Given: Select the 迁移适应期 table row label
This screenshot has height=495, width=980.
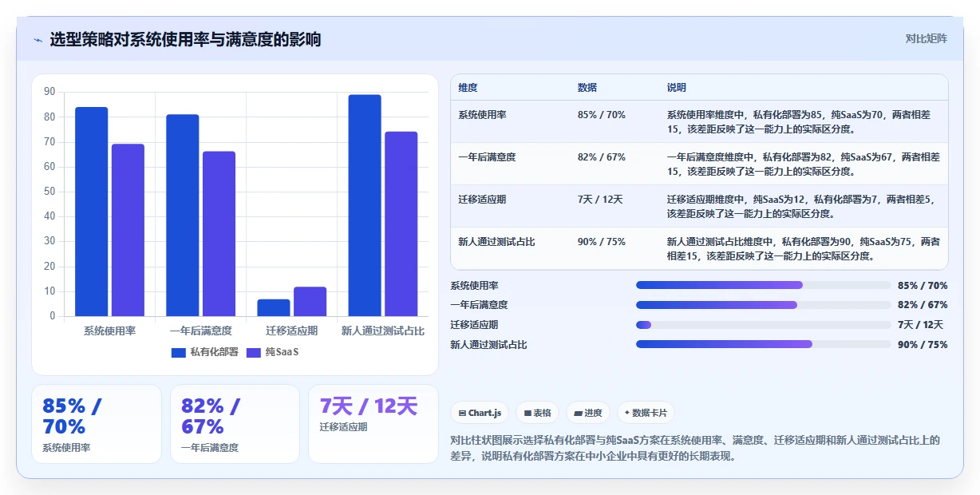Looking at the screenshot, I should [x=482, y=200].
